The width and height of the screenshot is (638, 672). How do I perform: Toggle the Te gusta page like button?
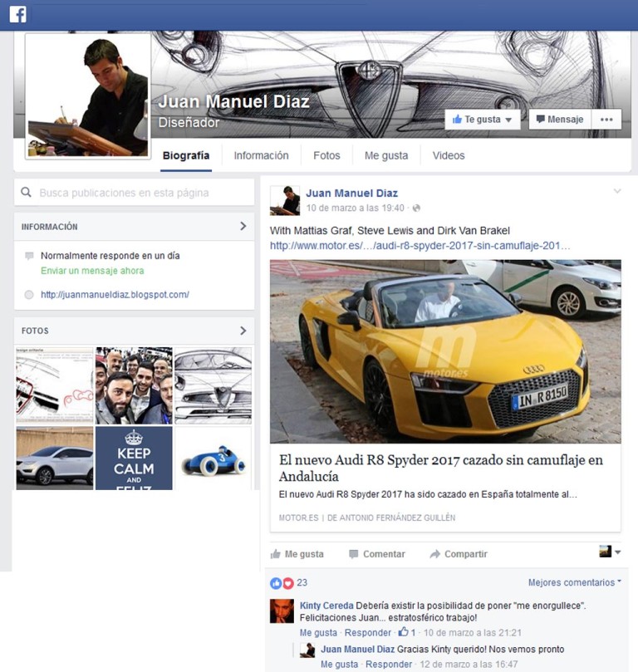point(483,120)
